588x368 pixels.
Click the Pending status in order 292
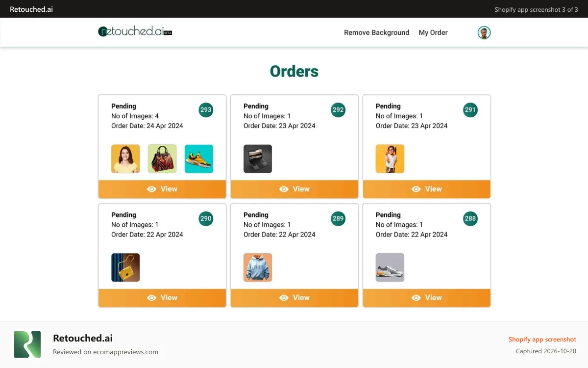(256, 106)
